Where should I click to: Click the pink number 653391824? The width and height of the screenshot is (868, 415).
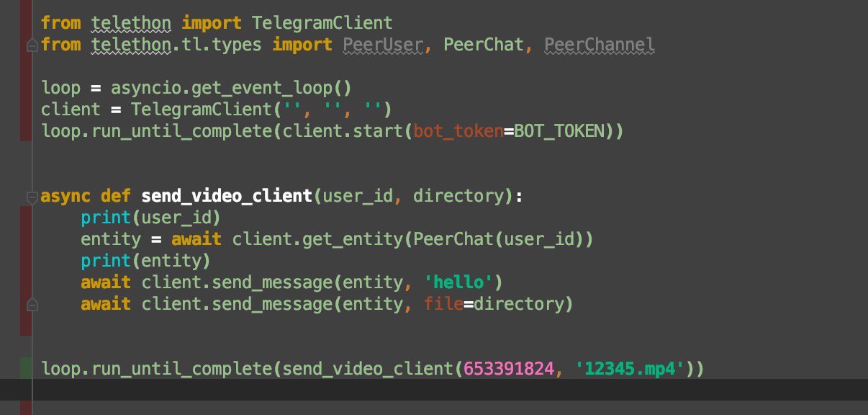coord(508,369)
